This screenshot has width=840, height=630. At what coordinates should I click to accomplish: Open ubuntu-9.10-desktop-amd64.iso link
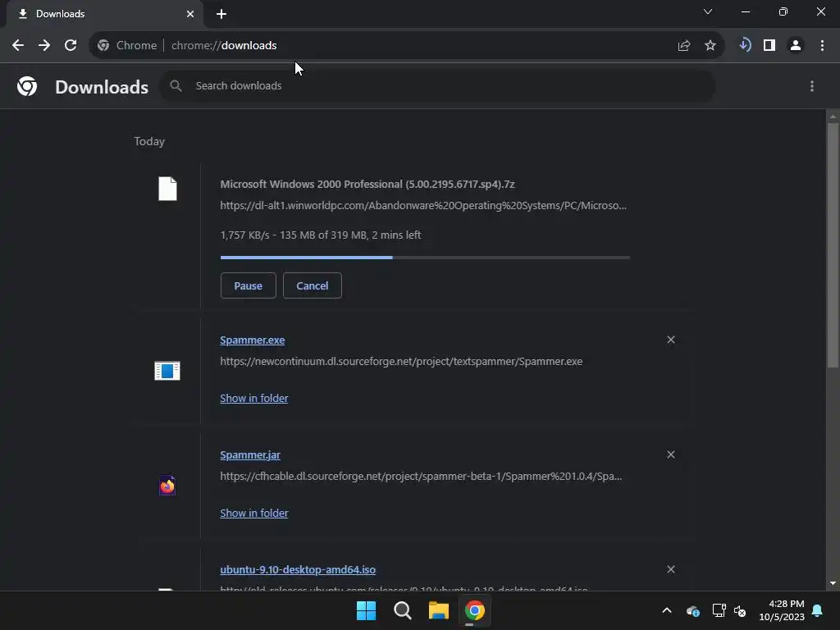click(x=298, y=569)
